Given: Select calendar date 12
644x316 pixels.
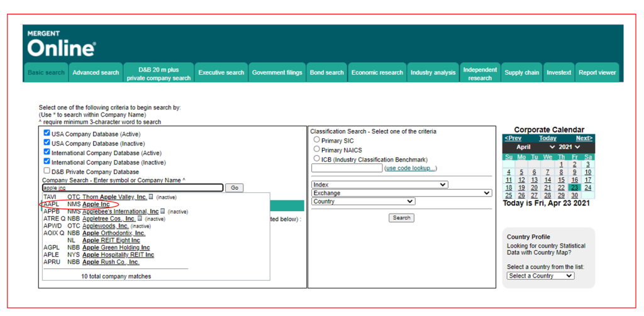Looking at the screenshot, I should pos(521,180).
